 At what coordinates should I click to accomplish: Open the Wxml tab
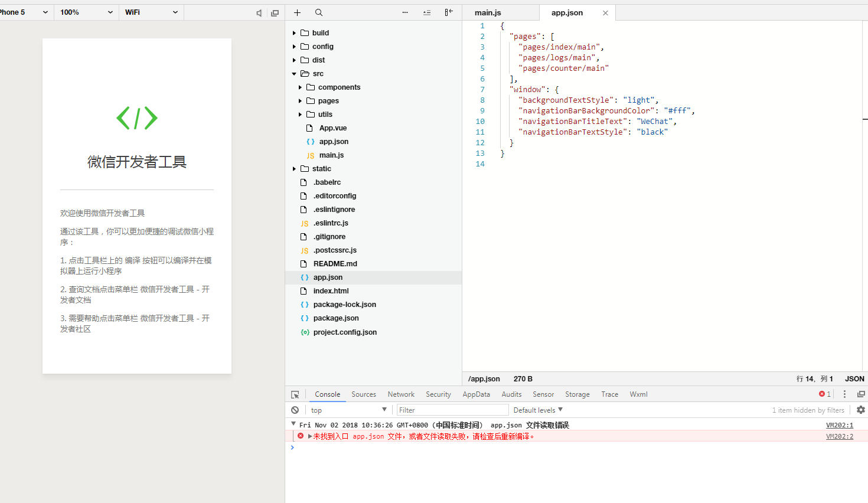point(638,394)
